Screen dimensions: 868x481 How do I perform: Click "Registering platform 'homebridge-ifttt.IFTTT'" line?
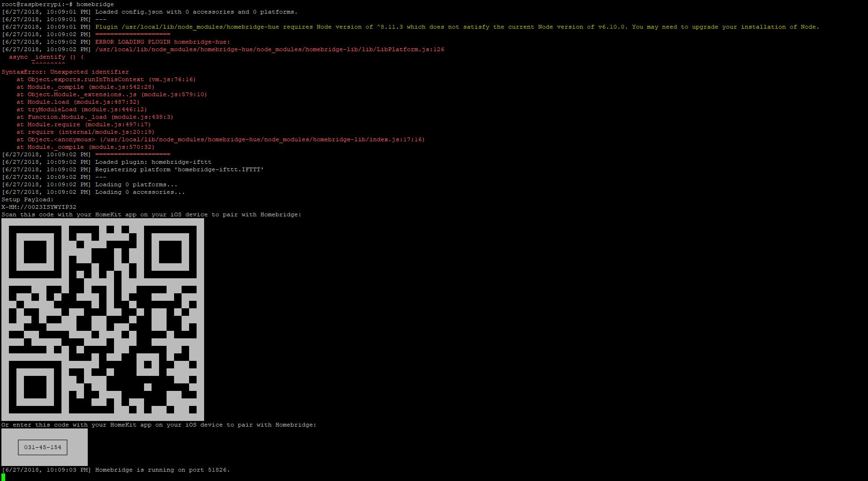click(x=133, y=169)
